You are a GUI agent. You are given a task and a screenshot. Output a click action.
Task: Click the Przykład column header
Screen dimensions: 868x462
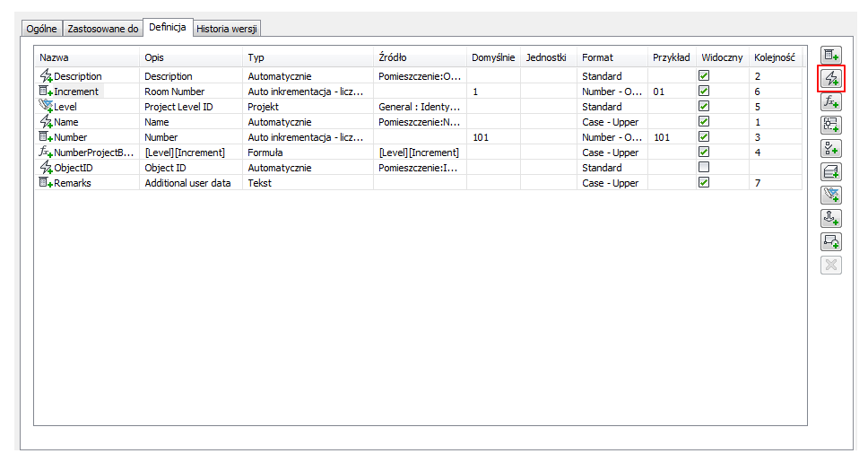click(x=672, y=57)
